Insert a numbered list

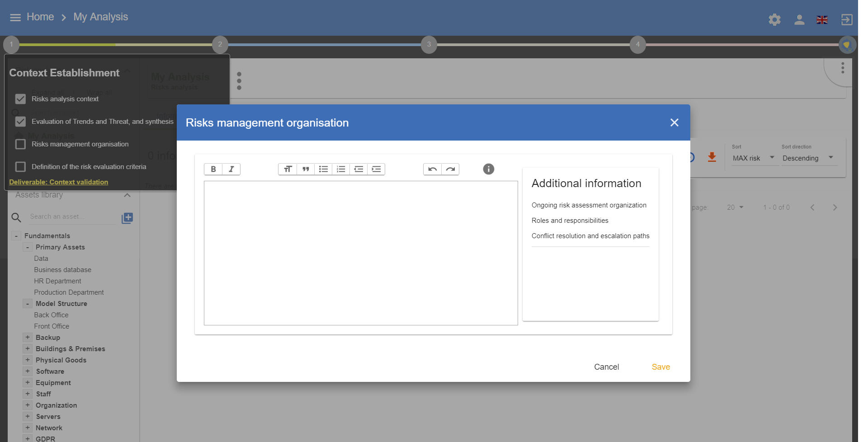pos(341,169)
